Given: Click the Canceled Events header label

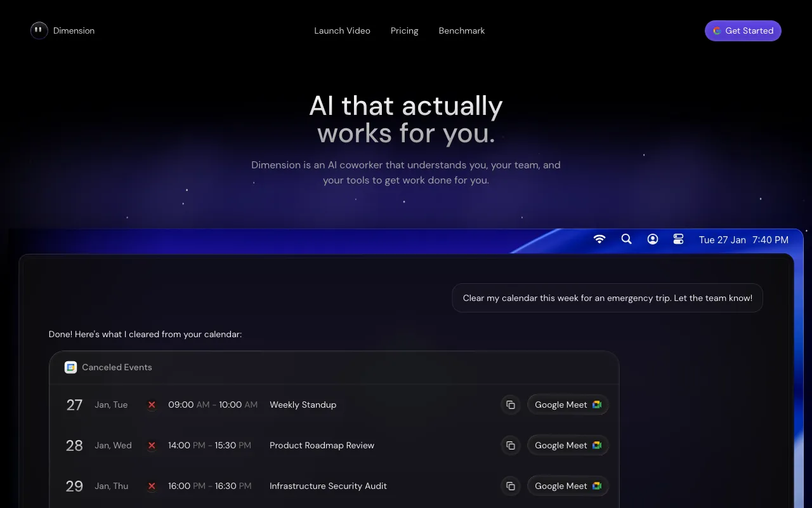Looking at the screenshot, I should (x=117, y=367).
